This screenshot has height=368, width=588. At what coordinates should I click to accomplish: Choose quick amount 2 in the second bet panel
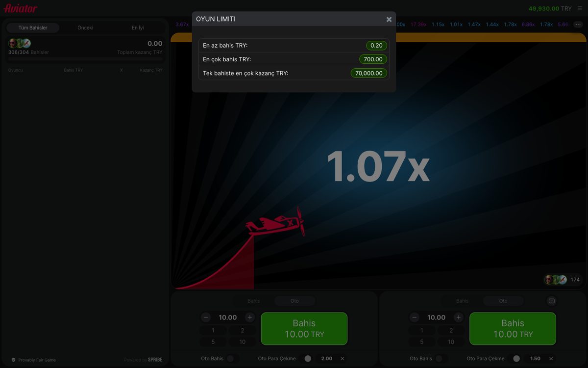tap(451, 331)
